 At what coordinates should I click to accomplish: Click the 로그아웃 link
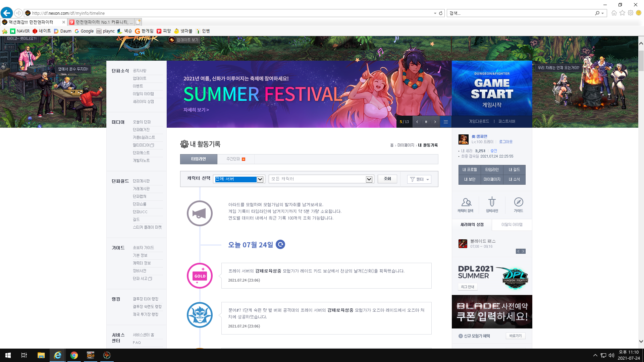click(x=506, y=142)
